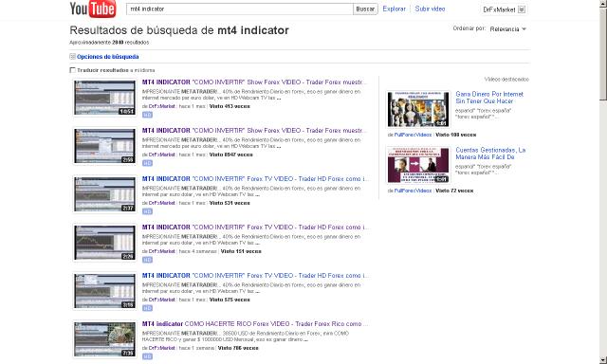Click the HD badge under the 2:58 video
Screen dimensions: 607x364
[147, 163]
